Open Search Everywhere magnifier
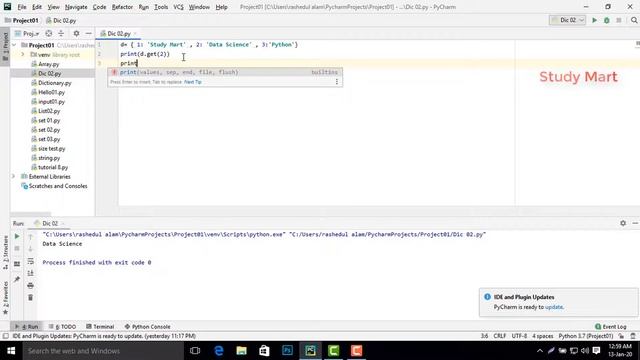 tap(634, 20)
